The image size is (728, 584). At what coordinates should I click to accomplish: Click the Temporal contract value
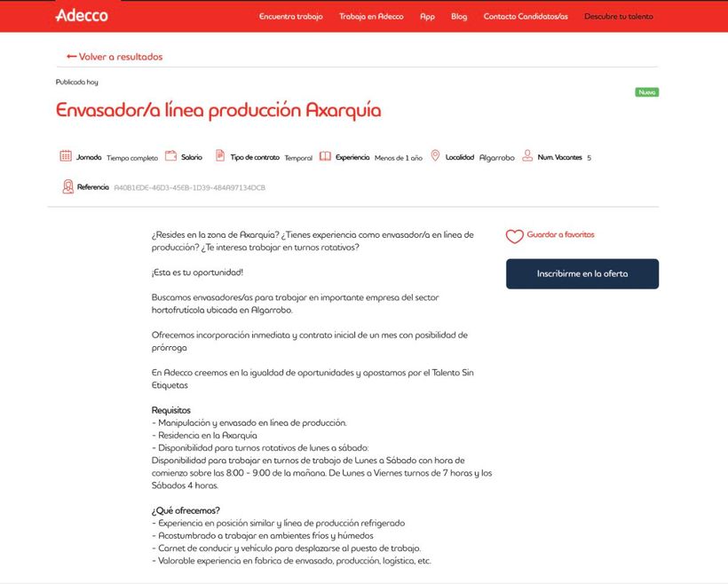tap(298, 158)
